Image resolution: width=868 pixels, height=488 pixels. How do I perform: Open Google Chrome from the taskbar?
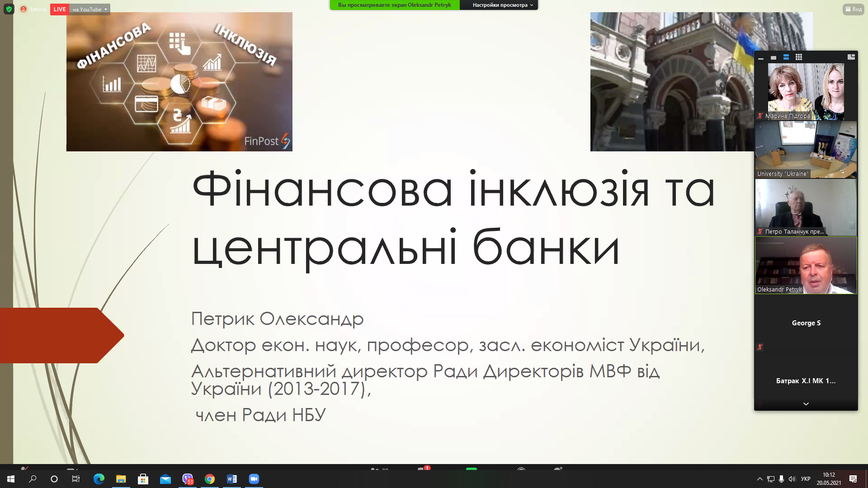(210, 479)
